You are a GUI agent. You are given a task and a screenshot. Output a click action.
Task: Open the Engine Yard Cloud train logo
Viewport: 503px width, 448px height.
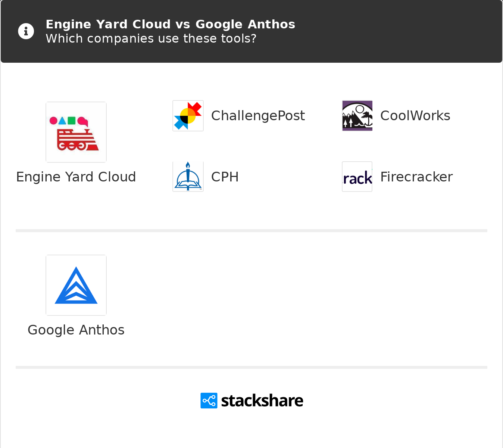point(76,132)
